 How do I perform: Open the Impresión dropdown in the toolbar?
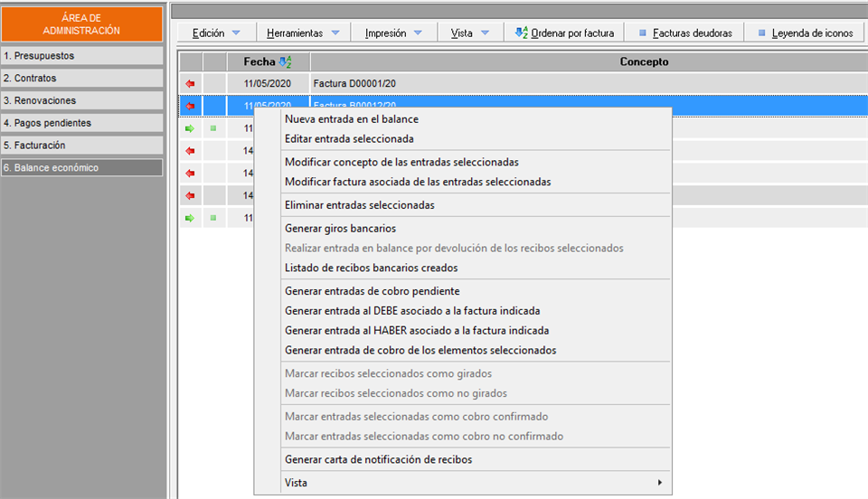pos(393,33)
